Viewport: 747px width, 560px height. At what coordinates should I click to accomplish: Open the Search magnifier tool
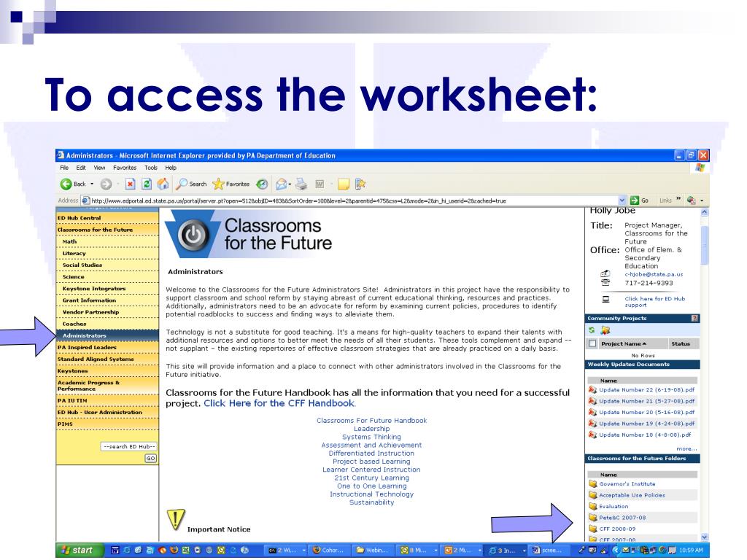tap(190, 184)
